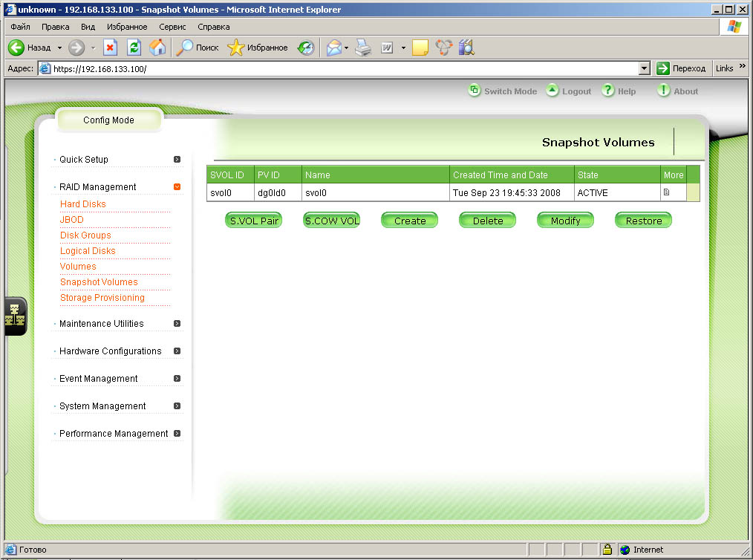Viewport: 753px width, 560px height.
Task: Click the Restore button
Action: click(644, 221)
